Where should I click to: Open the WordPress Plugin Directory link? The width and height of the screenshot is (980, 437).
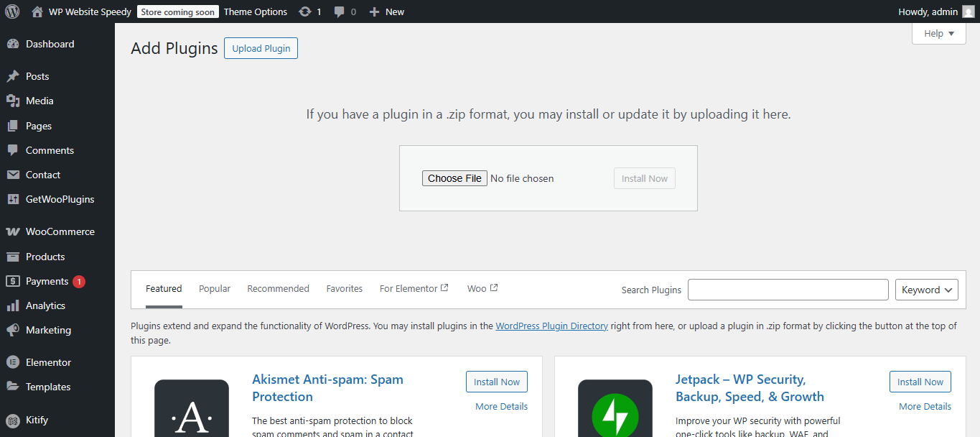click(552, 326)
